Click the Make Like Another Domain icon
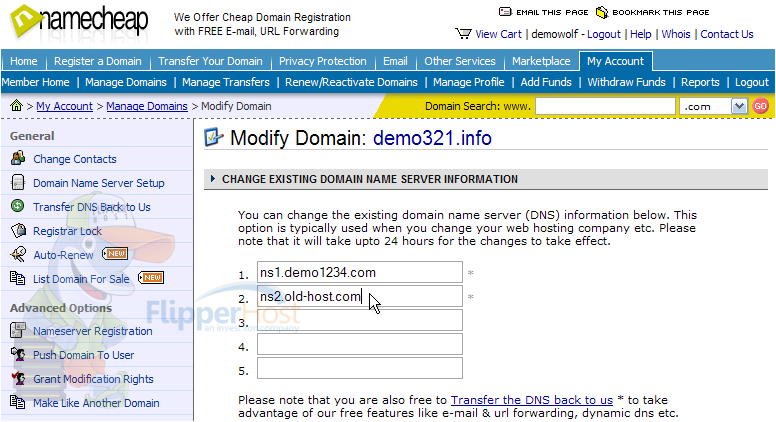The height and width of the screenshot is (422, 776). point(18,402)
